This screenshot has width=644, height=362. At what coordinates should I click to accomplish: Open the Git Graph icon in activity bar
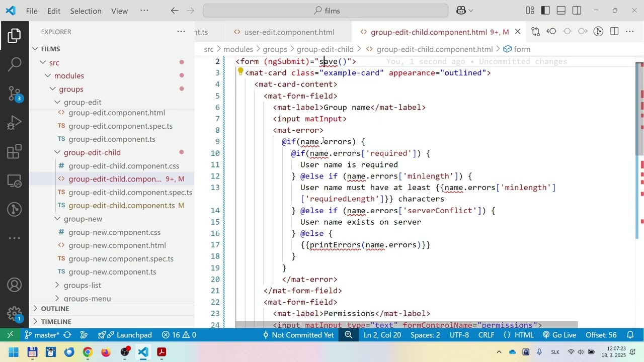point(15,209)
